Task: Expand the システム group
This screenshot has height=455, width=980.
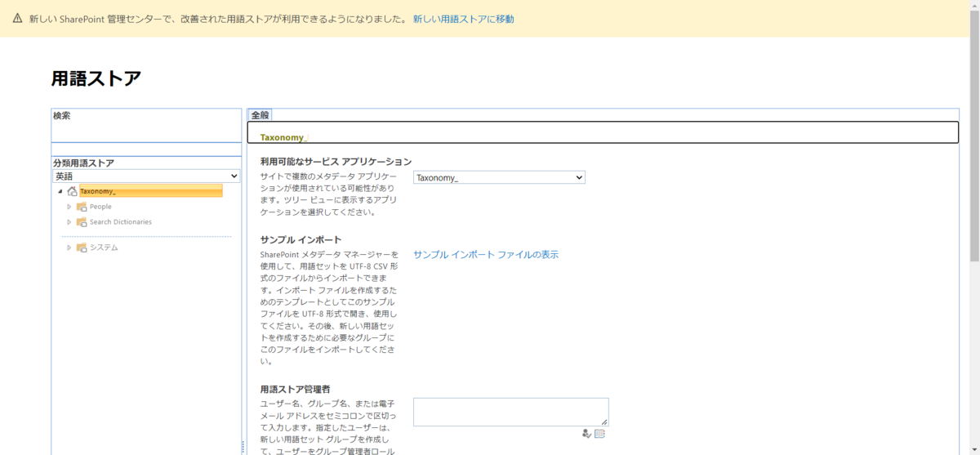Action: 69,248
